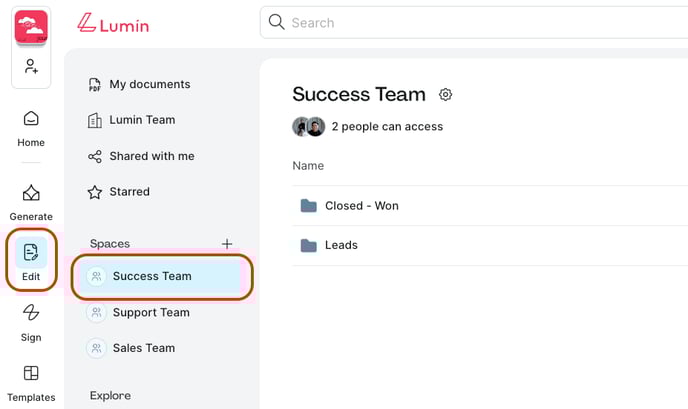
Task: Click the invite member icon
Action: point(31,66)
